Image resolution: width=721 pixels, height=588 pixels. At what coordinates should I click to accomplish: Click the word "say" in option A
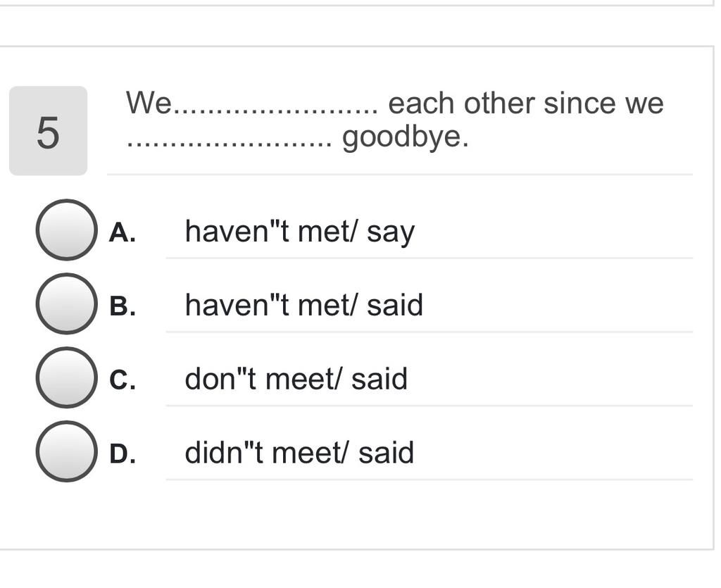(391, 233)
